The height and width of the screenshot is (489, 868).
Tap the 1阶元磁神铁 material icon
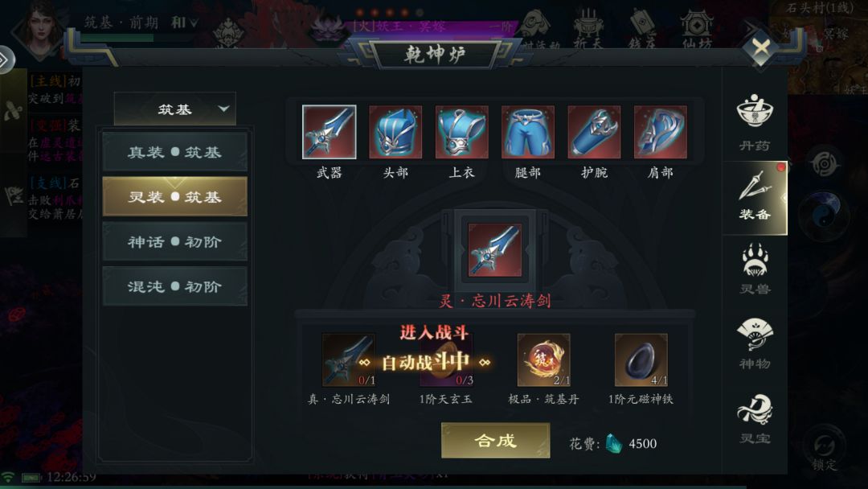(641, 360)
